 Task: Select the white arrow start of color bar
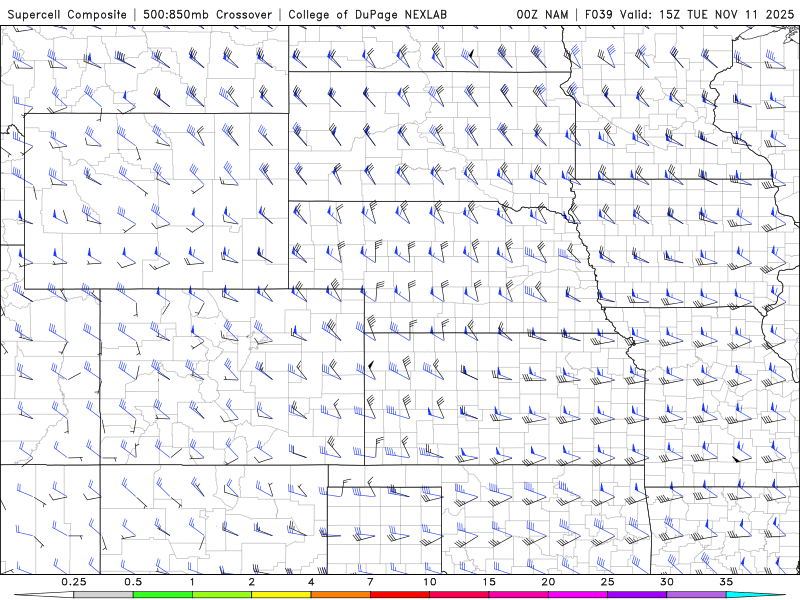pos(44,595)
